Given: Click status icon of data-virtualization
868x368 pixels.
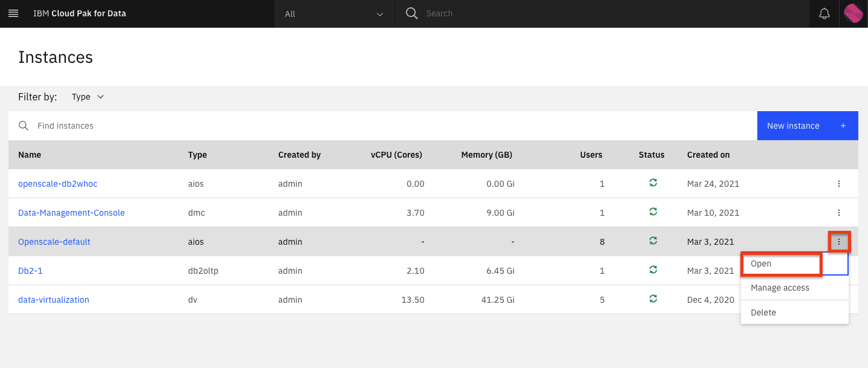Looking at the screenshot, I should pyautogui.click(x=653, y=299).
